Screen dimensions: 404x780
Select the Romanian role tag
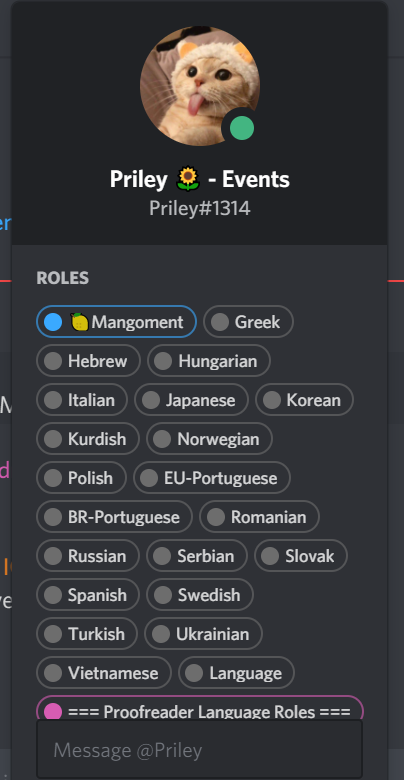tap(259, 517)
